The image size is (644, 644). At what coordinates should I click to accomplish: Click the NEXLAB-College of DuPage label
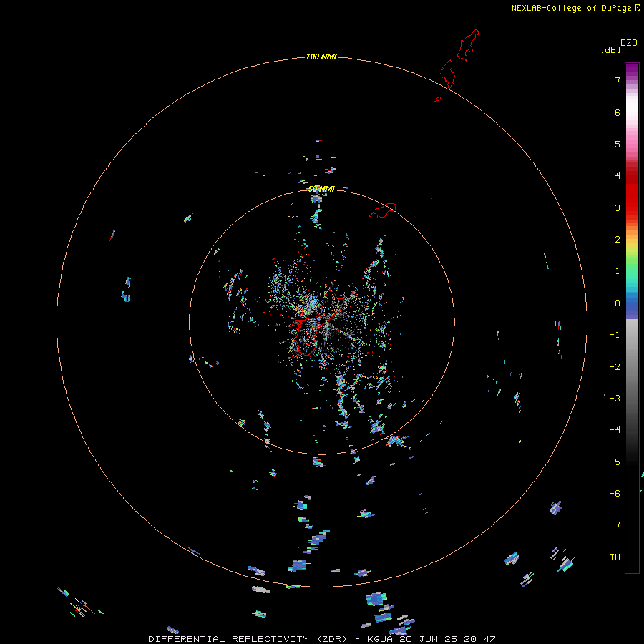click(571, 8)
